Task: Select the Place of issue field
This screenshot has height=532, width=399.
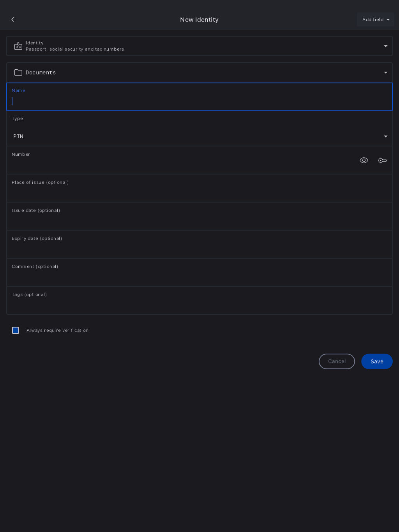Action: (x=199, y=192)
